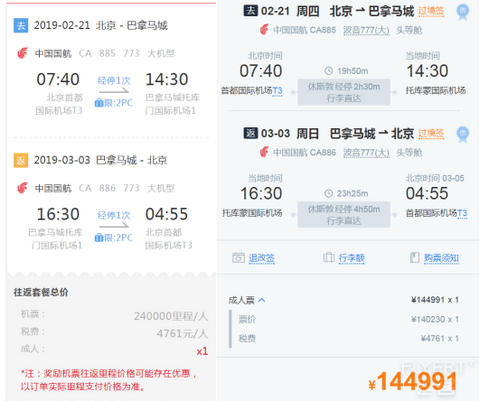Click the dark 去 badge beside 02-21
This screenshot has width=480, height=401.
[251, 11]
